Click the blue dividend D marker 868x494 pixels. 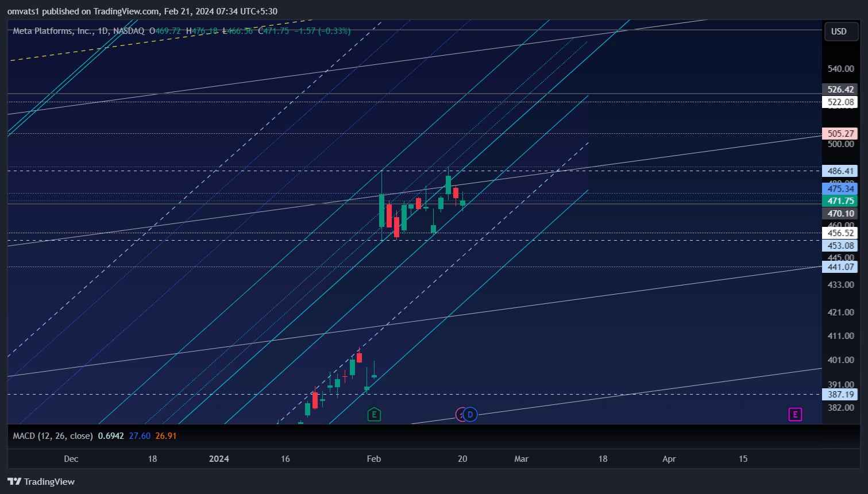(470, 414)
